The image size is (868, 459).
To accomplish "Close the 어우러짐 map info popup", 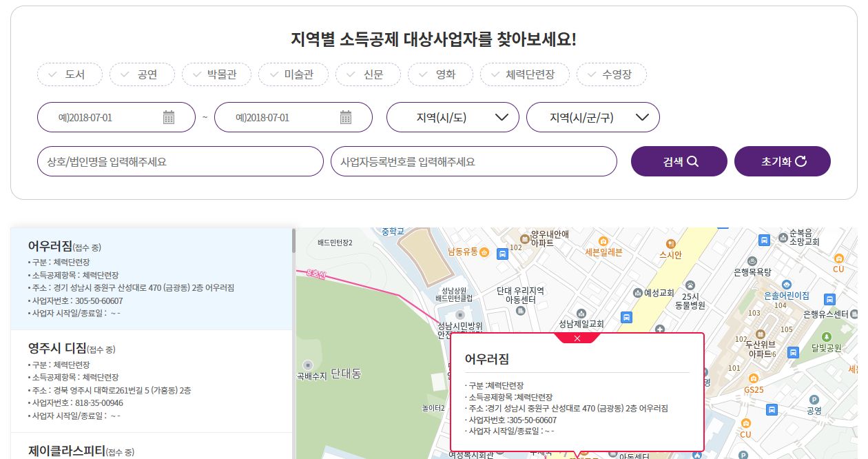I will (x=577, y=338).
